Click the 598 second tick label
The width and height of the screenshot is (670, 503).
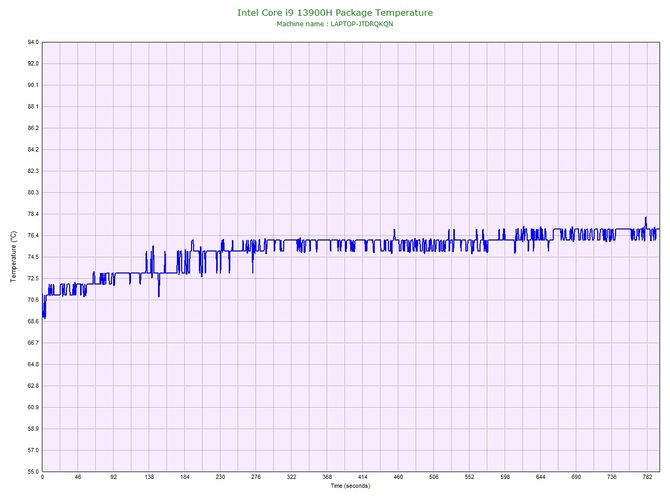(505, 478)
